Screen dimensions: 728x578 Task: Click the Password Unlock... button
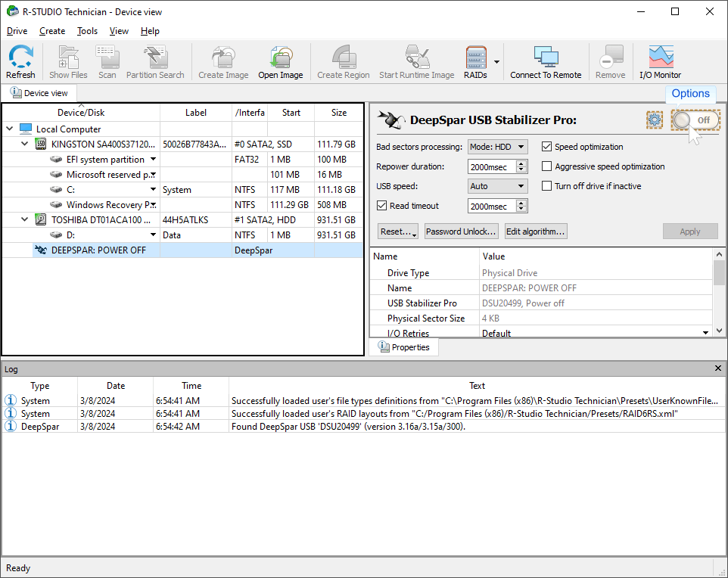tap(461, 232)
